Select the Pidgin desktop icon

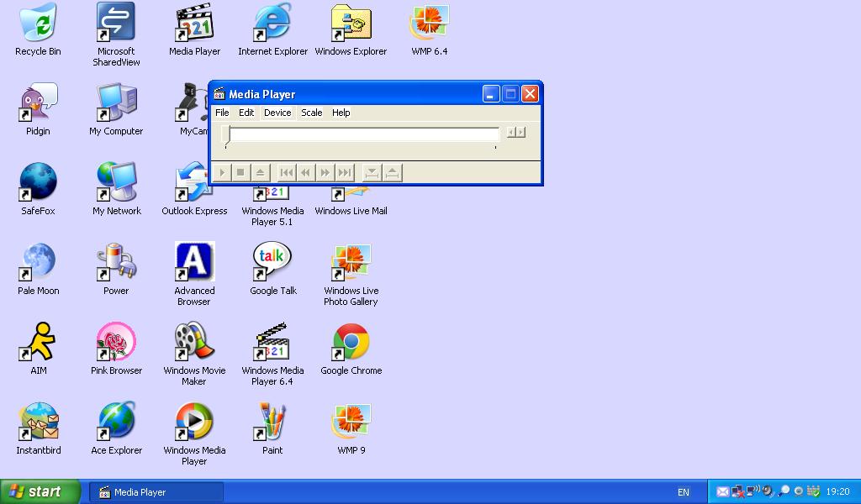point(38,109)
